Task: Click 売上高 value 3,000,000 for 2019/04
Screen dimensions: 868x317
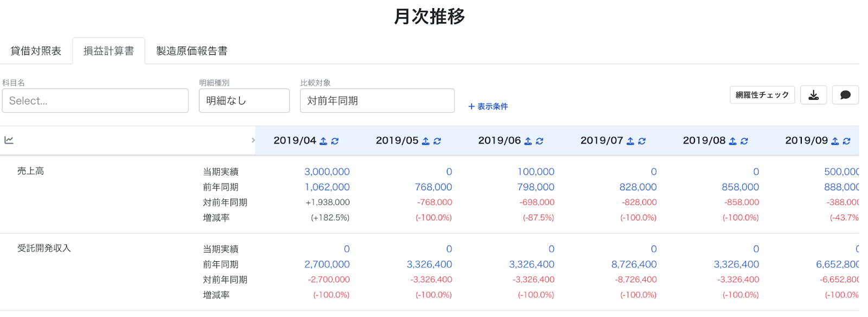Action: (x=327, y=172)
